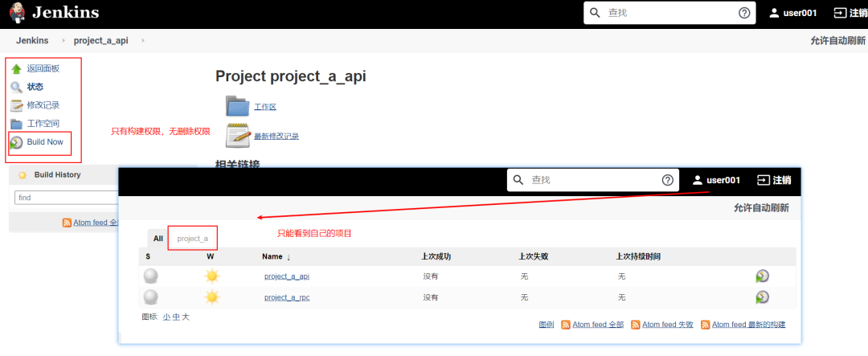This screenshot has width=868, height=356.
Task: Open Build History heading link
Action: pyautogui.click(x=57, y=175)
